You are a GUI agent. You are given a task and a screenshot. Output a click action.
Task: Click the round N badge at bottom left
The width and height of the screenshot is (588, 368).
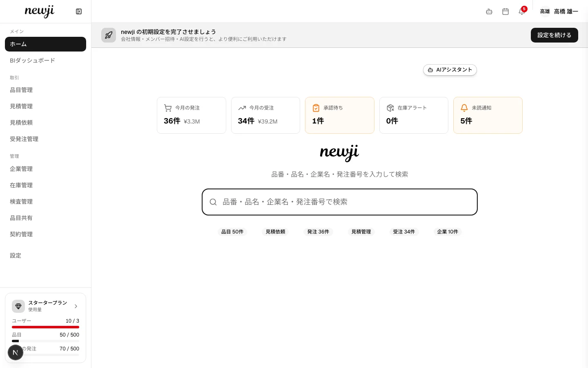(16, 352)
